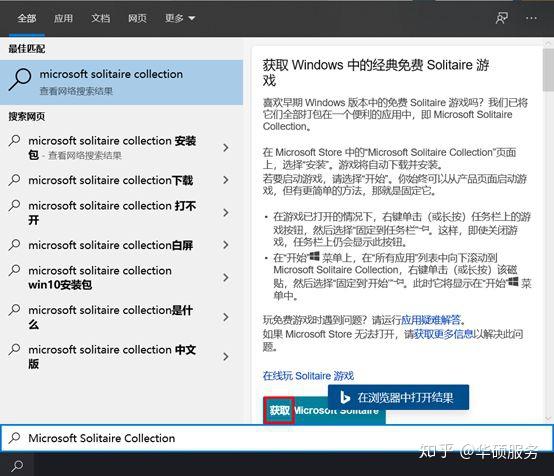Switch to the 网页 filter tab
The image size is (554, 476).
[x=137, y=18]
